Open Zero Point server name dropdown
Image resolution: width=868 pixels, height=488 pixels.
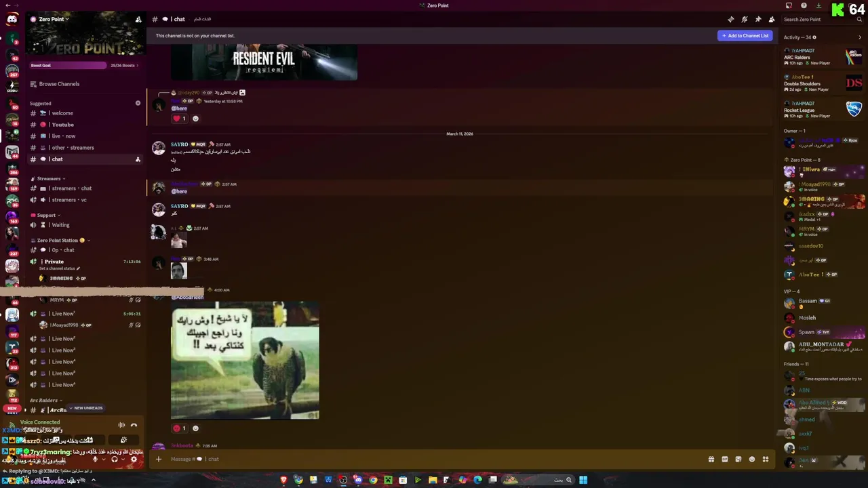tap(53, 19)
